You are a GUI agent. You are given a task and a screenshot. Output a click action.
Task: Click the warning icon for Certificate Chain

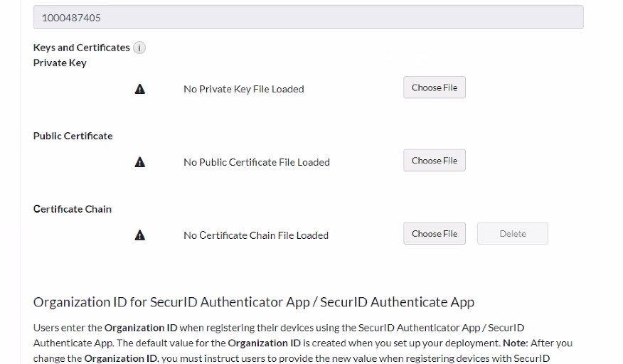140,235
